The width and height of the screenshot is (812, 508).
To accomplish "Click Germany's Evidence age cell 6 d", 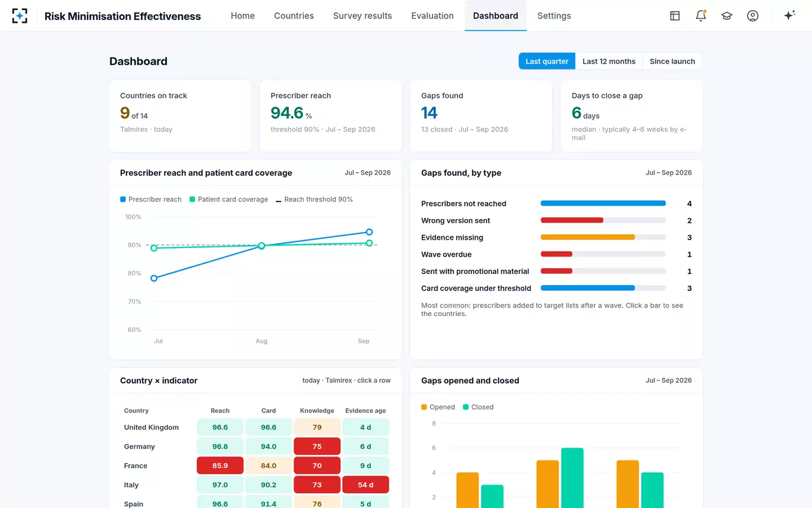I will 365,446.
